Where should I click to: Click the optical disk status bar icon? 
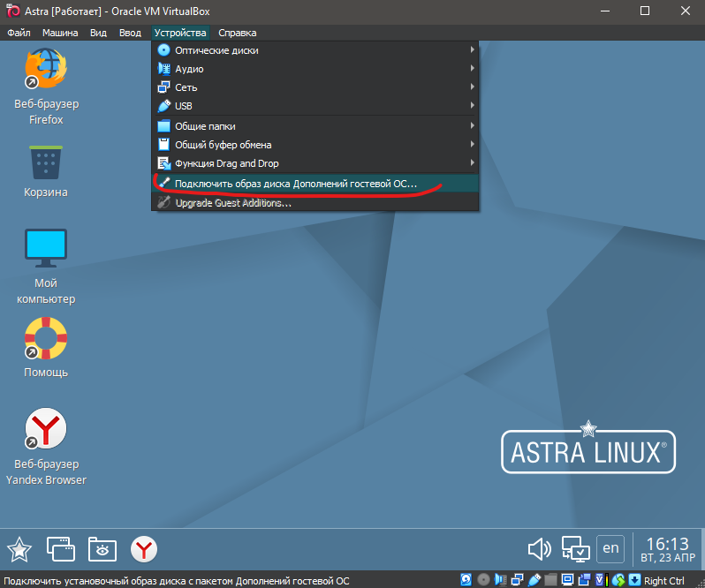click(483, 580)
